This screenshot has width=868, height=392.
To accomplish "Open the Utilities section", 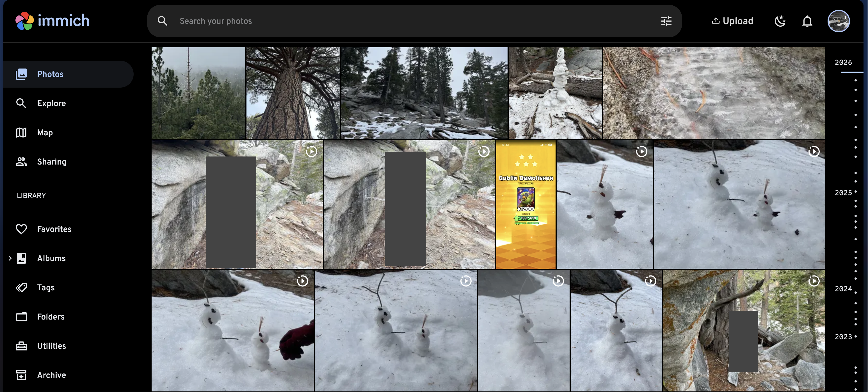I will coord(51,346).
